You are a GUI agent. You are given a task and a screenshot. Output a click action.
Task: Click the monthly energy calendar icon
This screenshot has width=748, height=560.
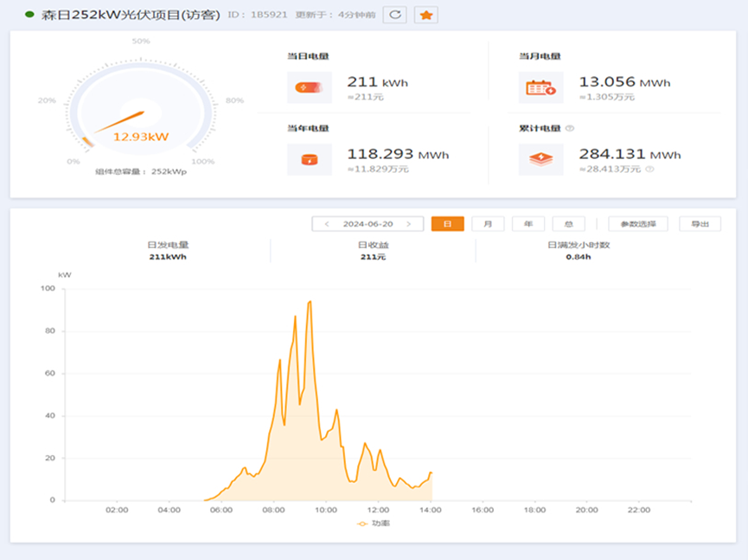click(x=541, y=87)
